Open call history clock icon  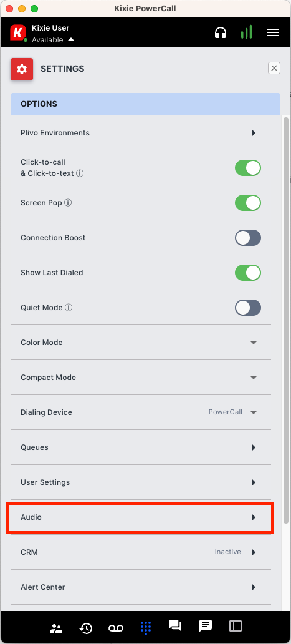point(85,628)
